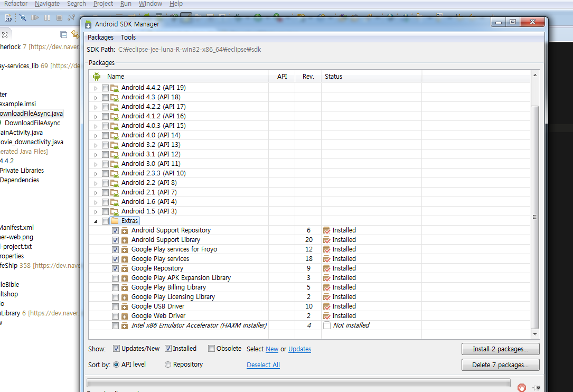
Task: Click the Select Updates link
Action: click(x=299, y=349)
